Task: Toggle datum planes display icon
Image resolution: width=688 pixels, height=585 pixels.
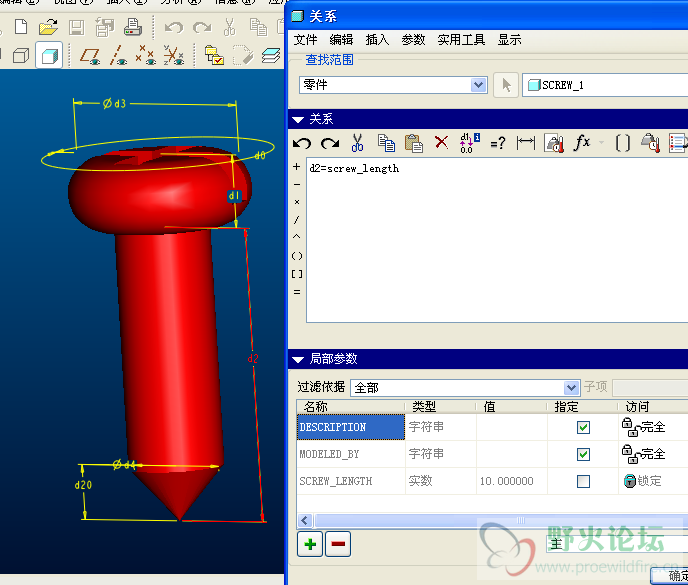Action: (90, 56)
